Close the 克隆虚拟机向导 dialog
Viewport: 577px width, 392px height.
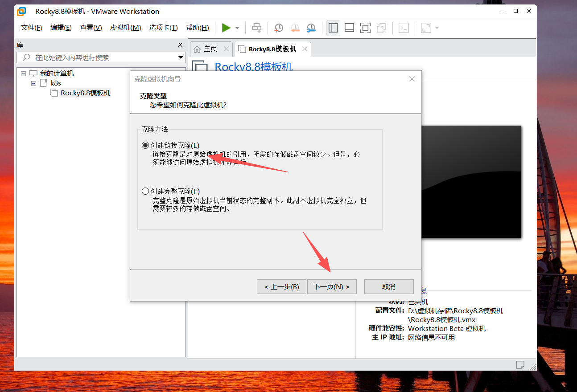pos(412,79)
